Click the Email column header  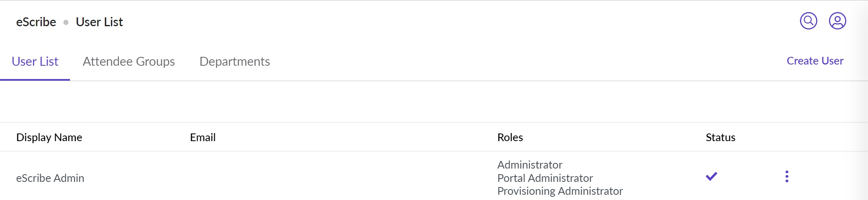point(203,137)
